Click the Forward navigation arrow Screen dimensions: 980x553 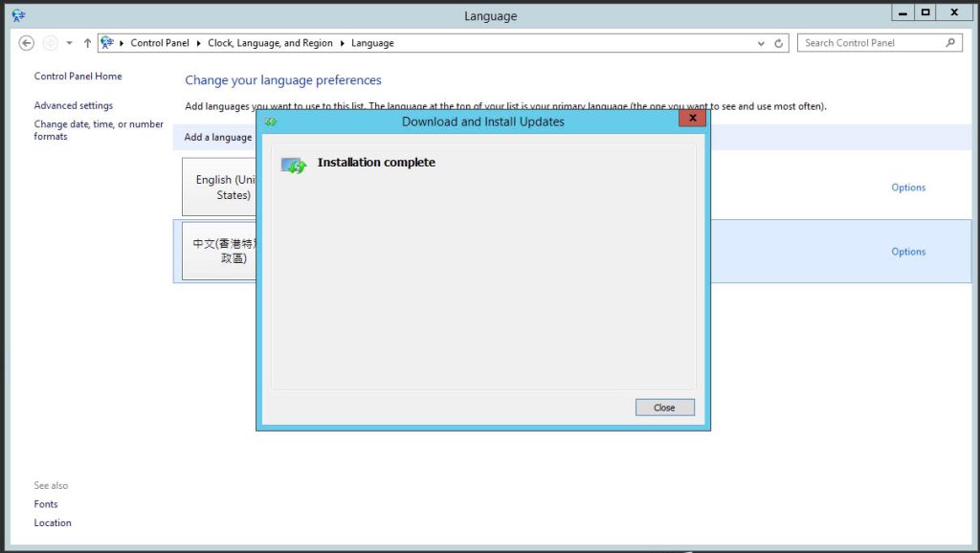(51, 43)
